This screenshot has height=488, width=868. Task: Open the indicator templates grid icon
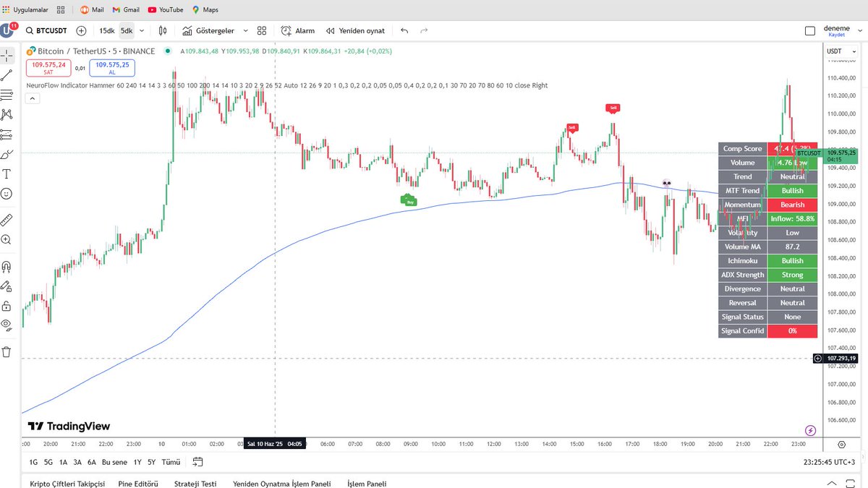click(262, 31)
